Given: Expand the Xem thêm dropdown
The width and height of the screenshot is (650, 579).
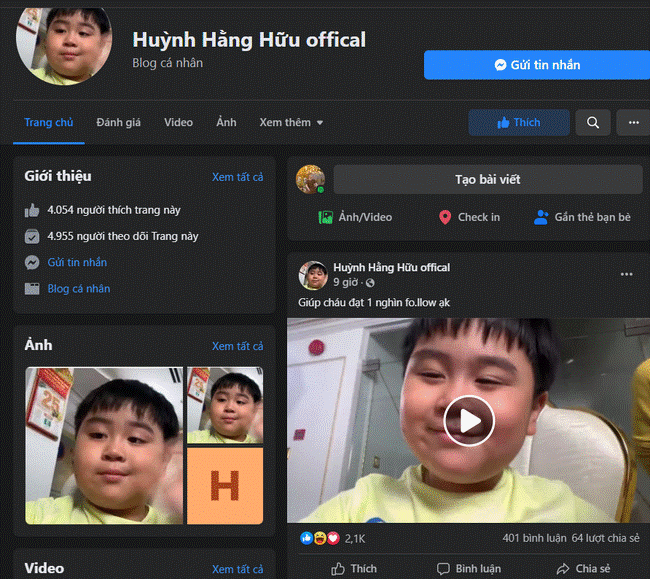Looking at the screenshot, I should (291, 123).
